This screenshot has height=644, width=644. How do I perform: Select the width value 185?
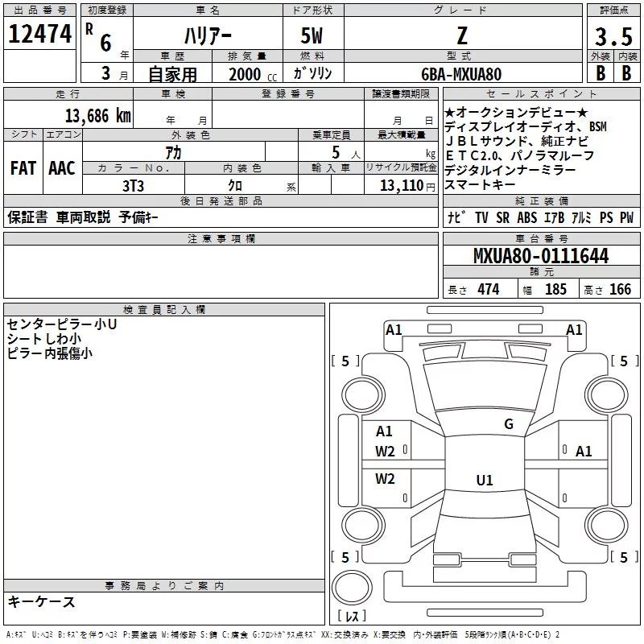tap(555, 289)
